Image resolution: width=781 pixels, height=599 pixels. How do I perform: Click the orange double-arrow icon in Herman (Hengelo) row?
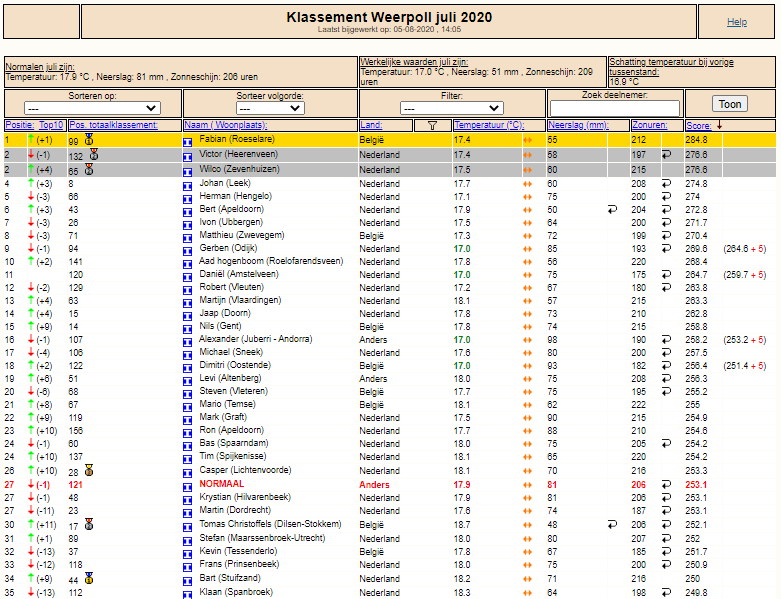tap(527, 197)
